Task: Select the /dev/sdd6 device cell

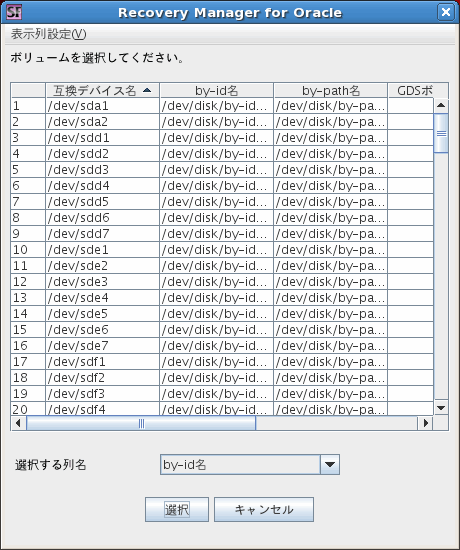Action: point(102,217)
